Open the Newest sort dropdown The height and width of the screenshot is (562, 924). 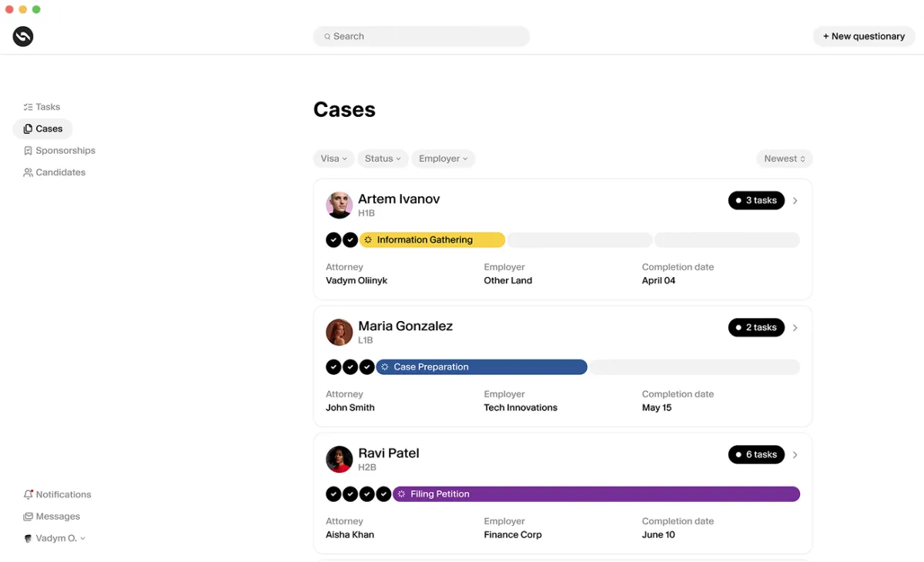(x=785, y=159)
